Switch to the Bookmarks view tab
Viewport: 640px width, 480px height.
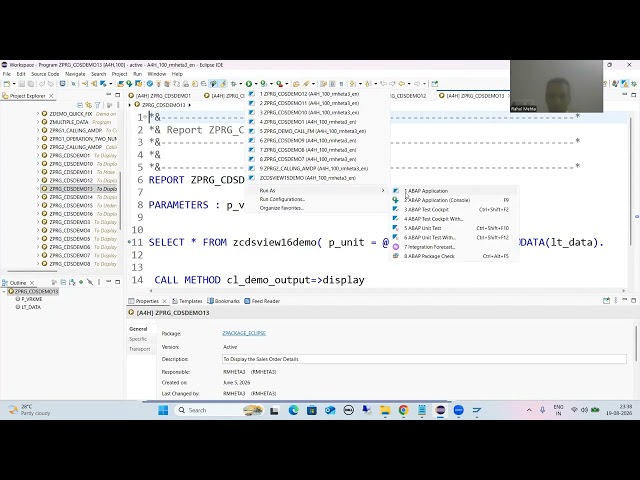pos(223,301)
